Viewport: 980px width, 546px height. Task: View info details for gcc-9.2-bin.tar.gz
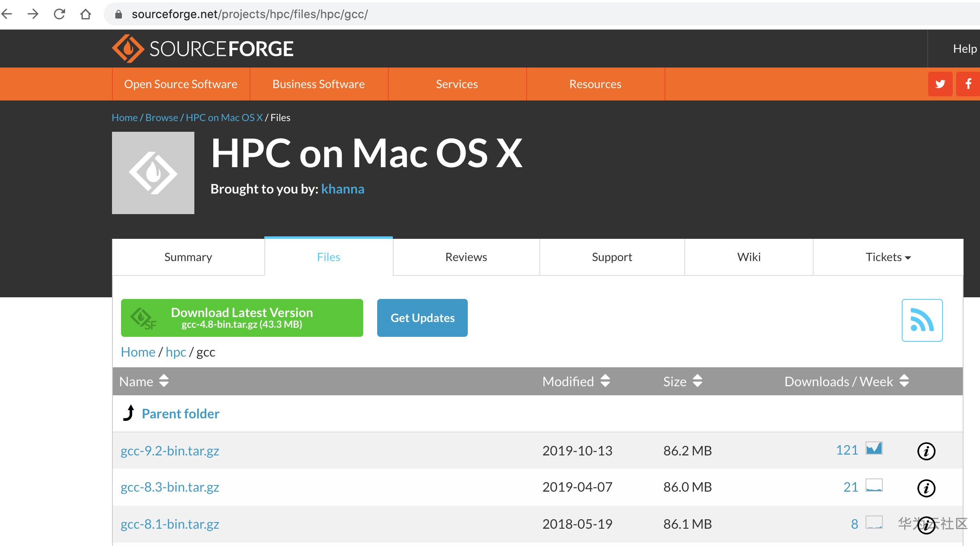(x=926, y=451)
